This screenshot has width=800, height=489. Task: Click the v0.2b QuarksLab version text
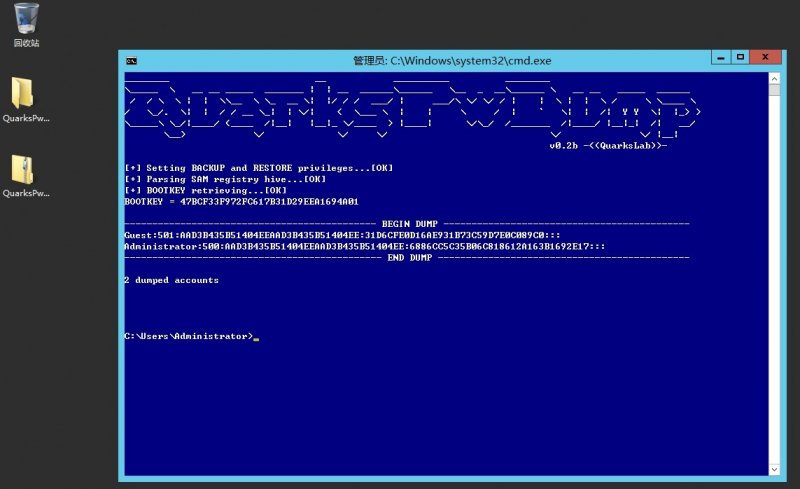click(608, 145)
